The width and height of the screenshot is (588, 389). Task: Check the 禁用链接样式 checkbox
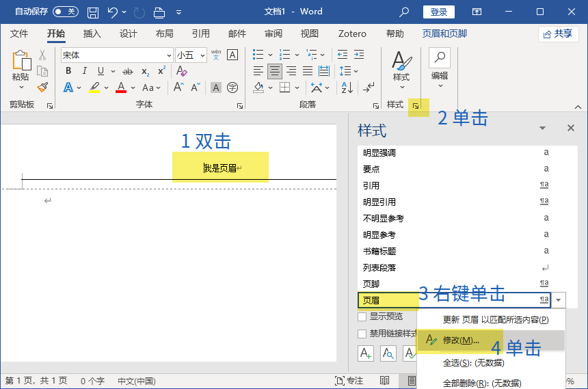[362, 334]
